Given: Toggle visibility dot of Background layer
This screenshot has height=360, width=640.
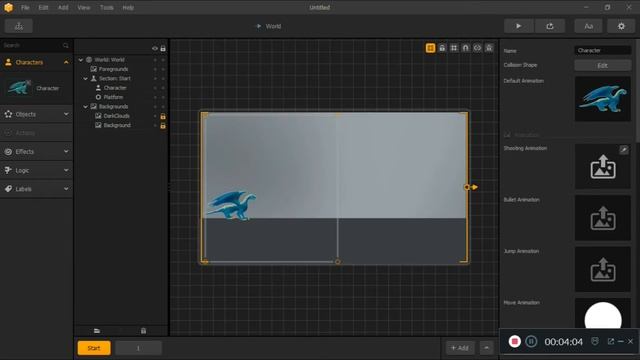Looking at the screenshot, I should [155, 126].
